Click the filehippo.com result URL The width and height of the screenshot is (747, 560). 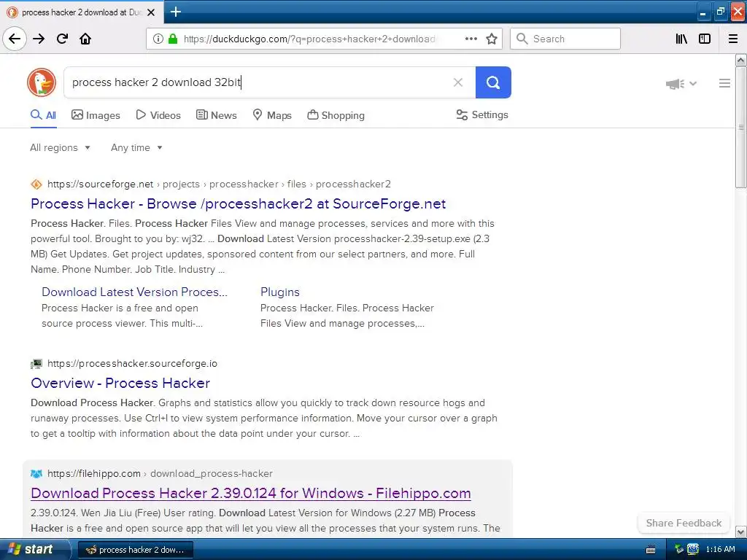[x=160, y=473]
